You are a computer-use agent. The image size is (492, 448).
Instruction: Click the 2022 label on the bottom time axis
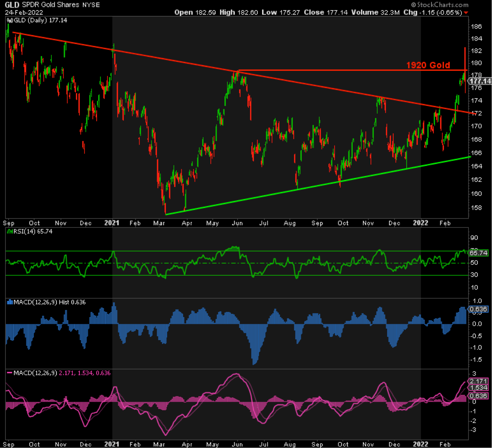(x=420, y=444)
